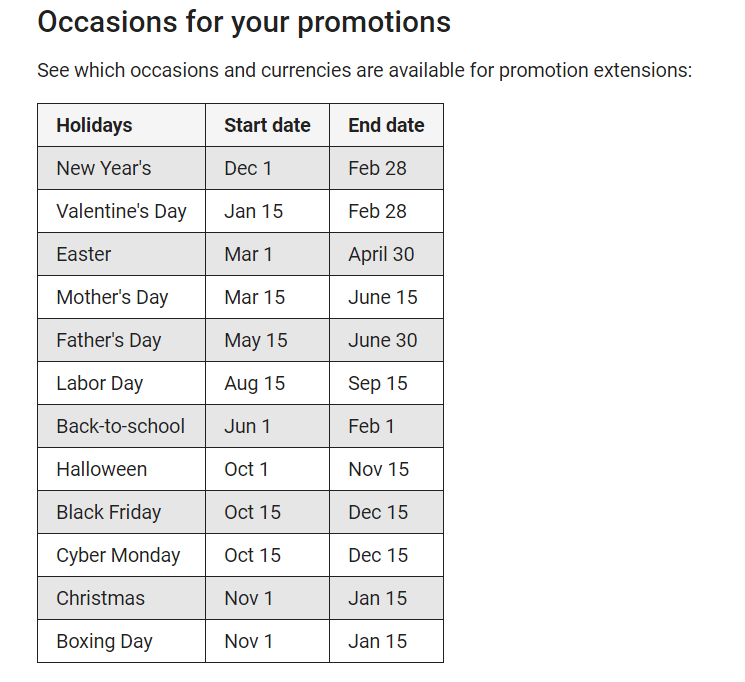Select the Labor Day holiday cell
Image resolution: width=745 pixels, height=682 pixels.
[99, 383]
